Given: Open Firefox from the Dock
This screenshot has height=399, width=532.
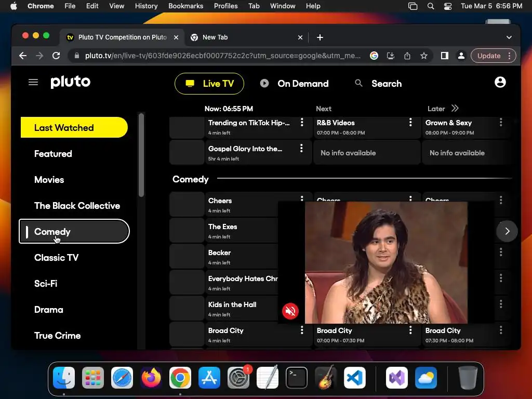Looking at the screenshot, I should pyautogui.click(x=151, y=378).
